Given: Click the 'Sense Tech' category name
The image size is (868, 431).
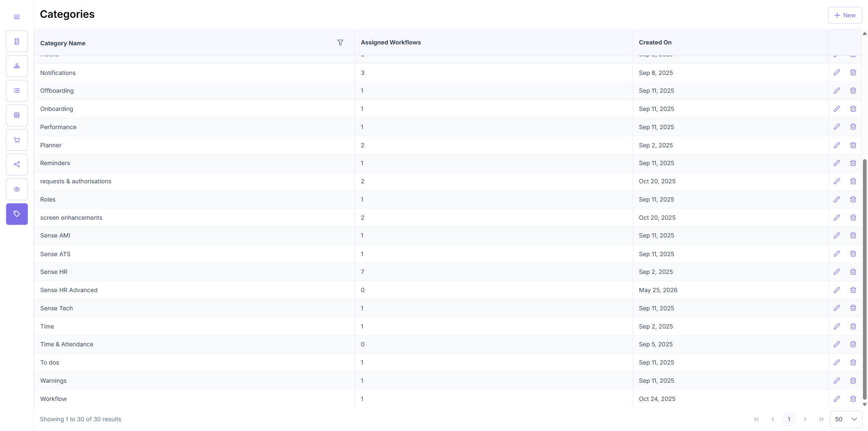Looking at the screenshot, I should 56,308.
